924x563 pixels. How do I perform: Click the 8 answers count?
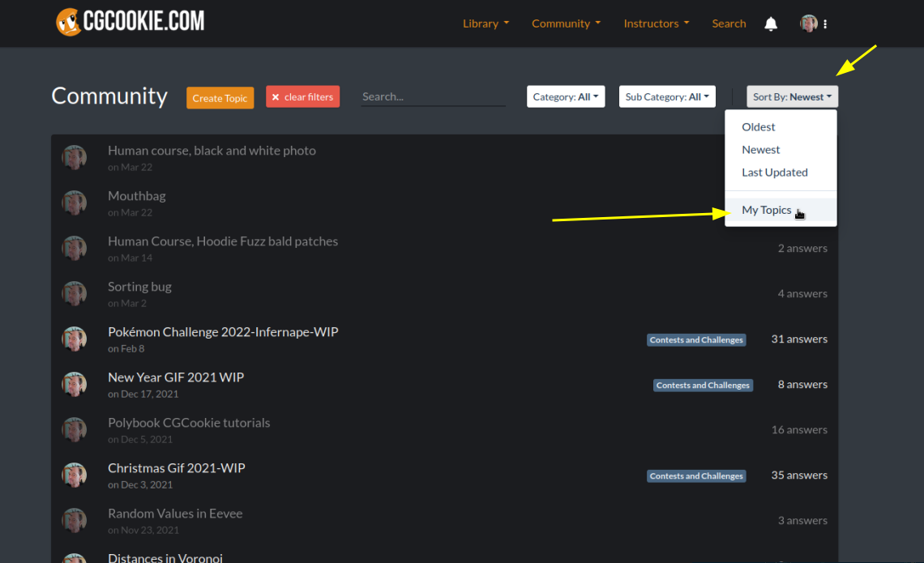pyautogui.click(x=802, y=384)
